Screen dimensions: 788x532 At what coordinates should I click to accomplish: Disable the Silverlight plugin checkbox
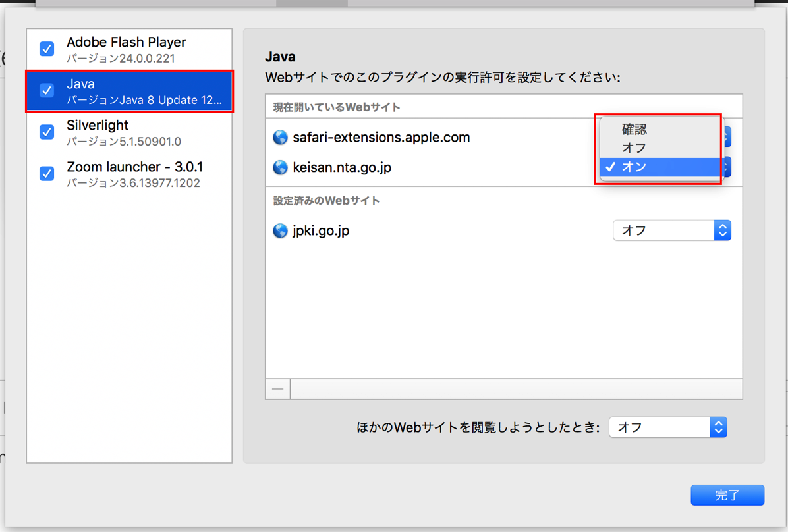click(47, 132)
